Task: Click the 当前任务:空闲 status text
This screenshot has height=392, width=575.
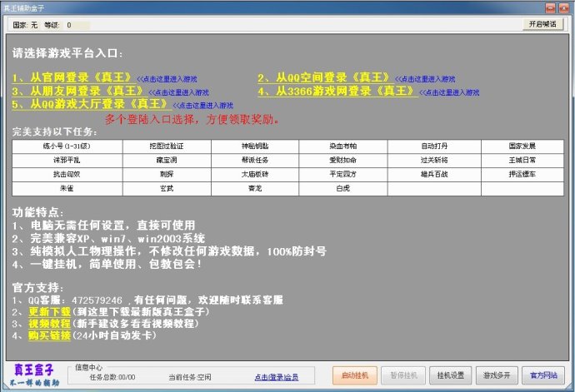Action: pyautogui.click(x=190, y=377)
